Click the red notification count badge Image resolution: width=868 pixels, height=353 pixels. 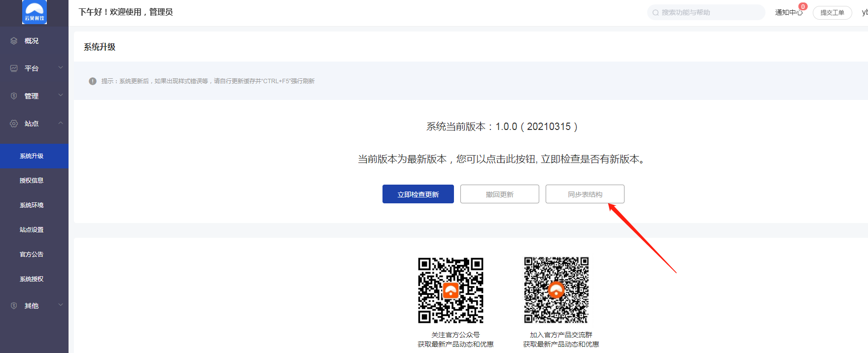coord(803,6)
